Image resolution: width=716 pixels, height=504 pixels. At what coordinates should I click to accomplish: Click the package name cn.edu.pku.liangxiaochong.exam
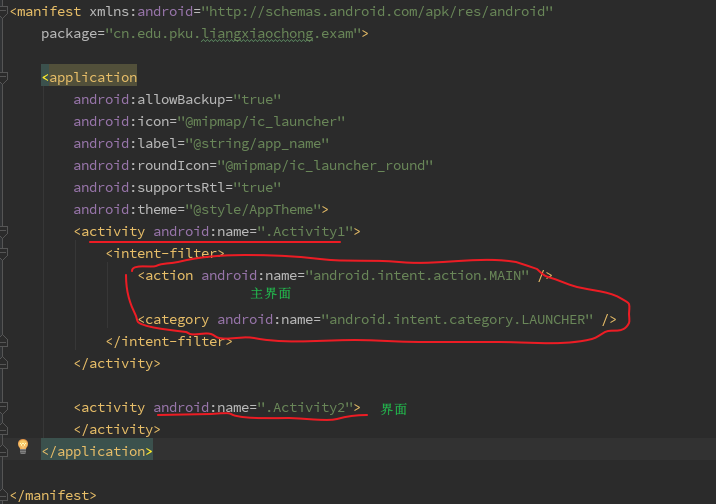[233, 34]
